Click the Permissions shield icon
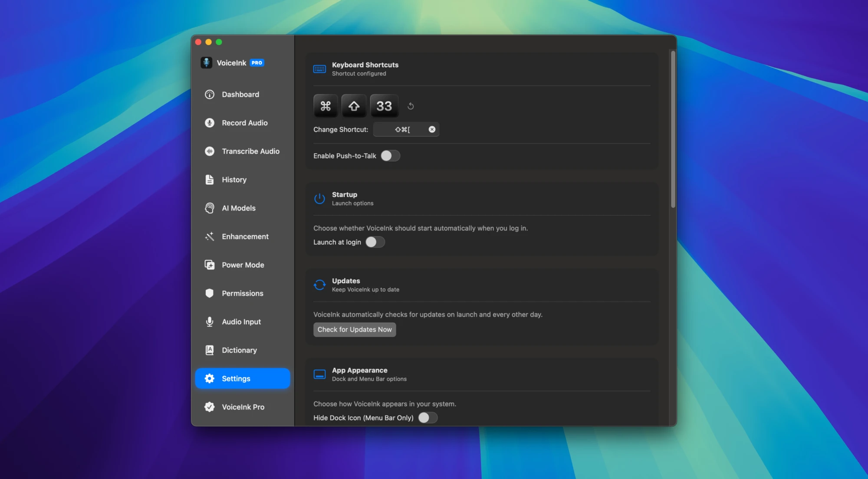Image resolution: width=868 pixels, height=479 pixels. click(210, 293)
